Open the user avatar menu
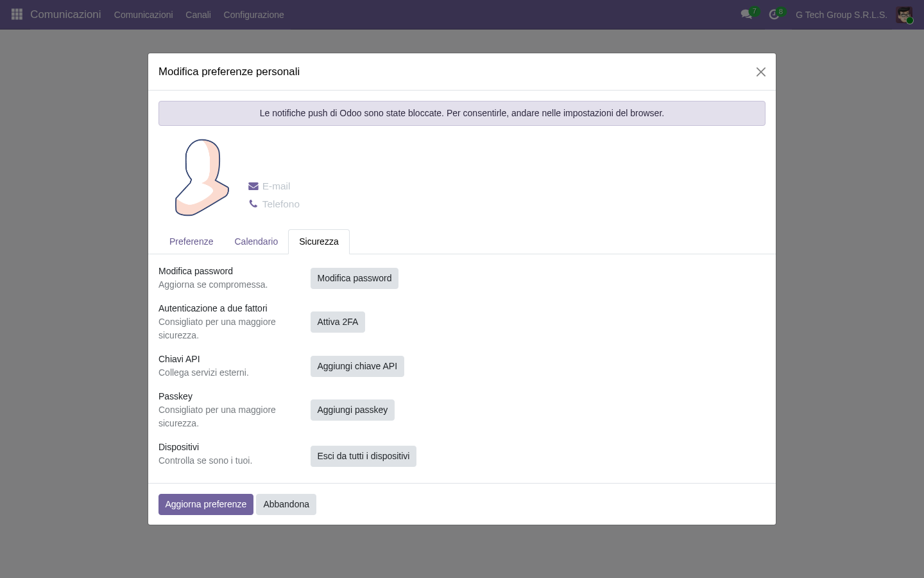Image resolution: width=924 pixels, height=578 pixels. point(904,15)
